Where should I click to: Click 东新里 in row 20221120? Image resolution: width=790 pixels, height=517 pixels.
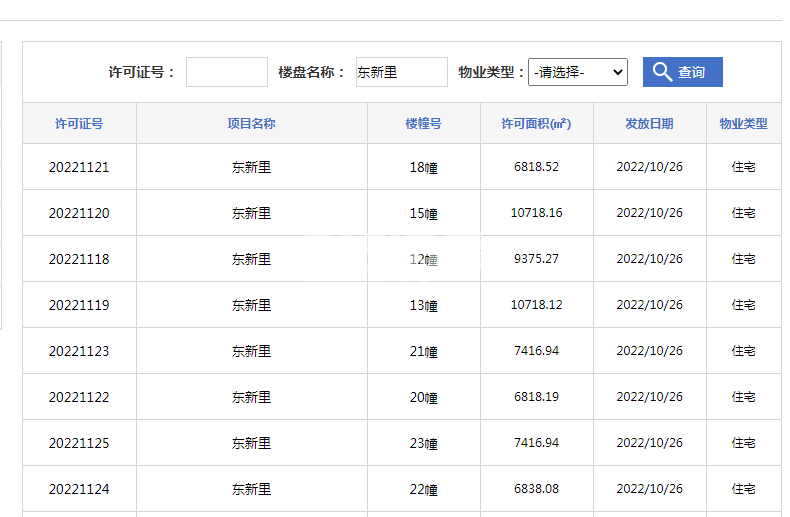(251, 213)
